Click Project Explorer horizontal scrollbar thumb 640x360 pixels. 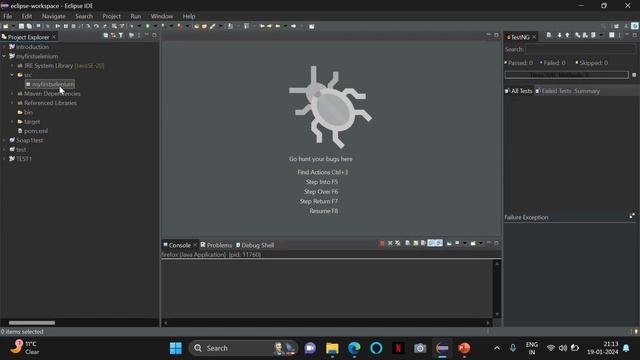[32, 323]
